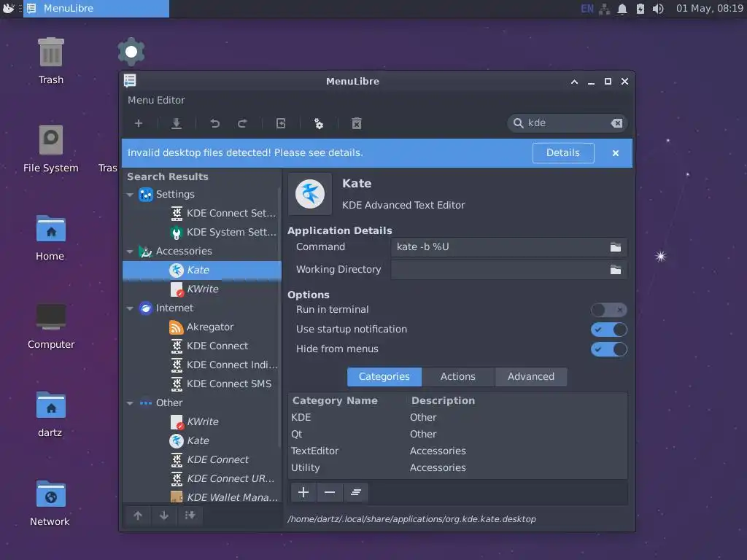Screen dimensions: 747x560
Task: Open the clock showing 01 May, 08:19
Action: 709,8
